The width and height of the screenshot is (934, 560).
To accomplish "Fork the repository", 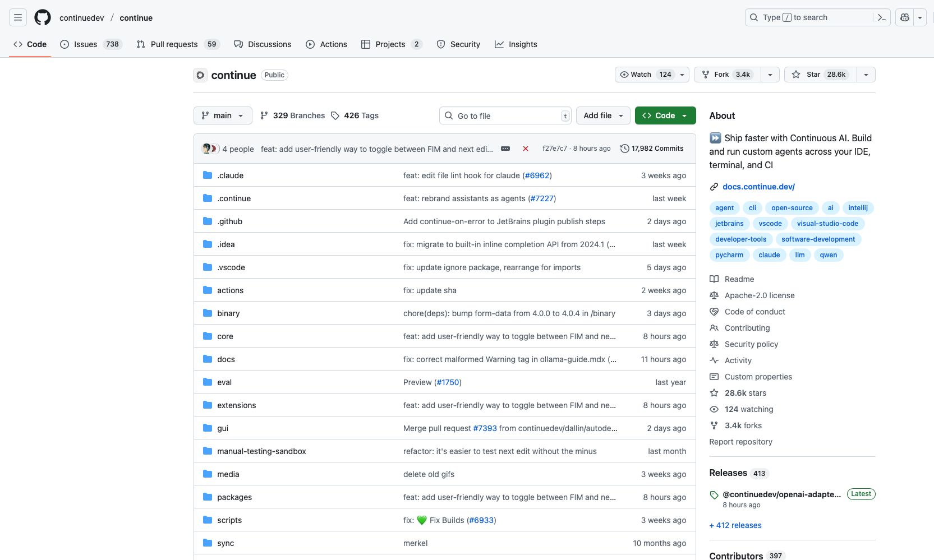I will pyautogui.click(x=728, y=75).
